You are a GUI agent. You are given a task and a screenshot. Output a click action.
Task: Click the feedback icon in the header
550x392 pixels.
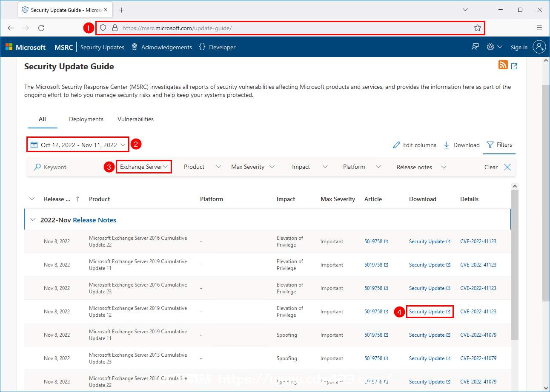coord(475,47)
